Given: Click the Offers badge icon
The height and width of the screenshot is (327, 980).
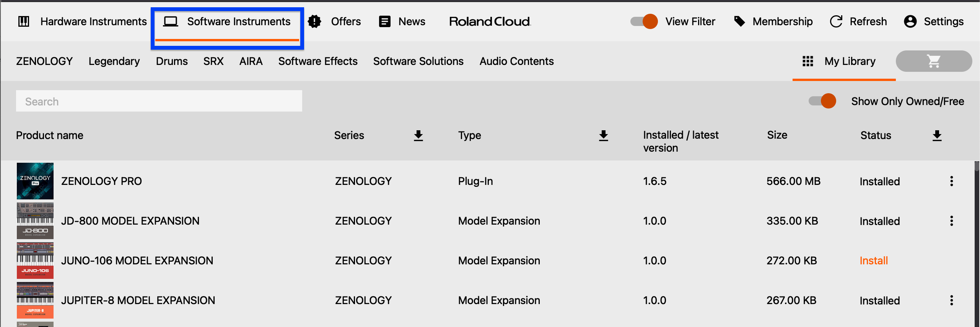Looking at the screenshot, I should click(314, 21).
